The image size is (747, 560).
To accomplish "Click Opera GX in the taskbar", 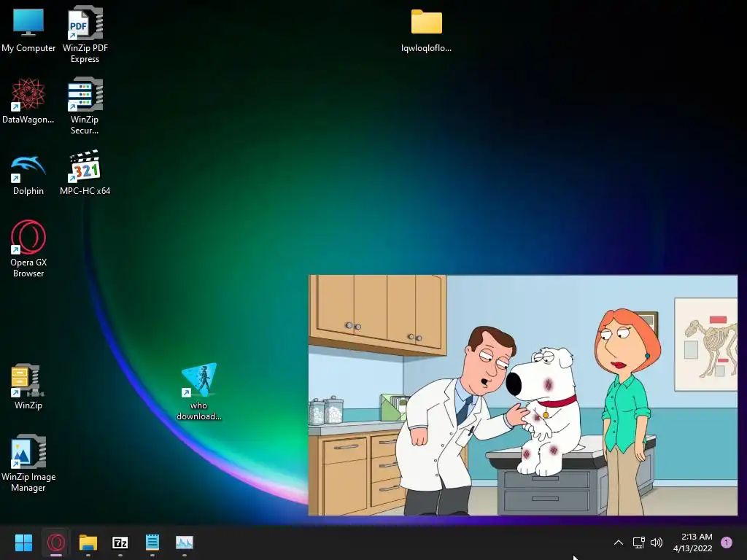I will pyautogui.click(x=55, y=542).
